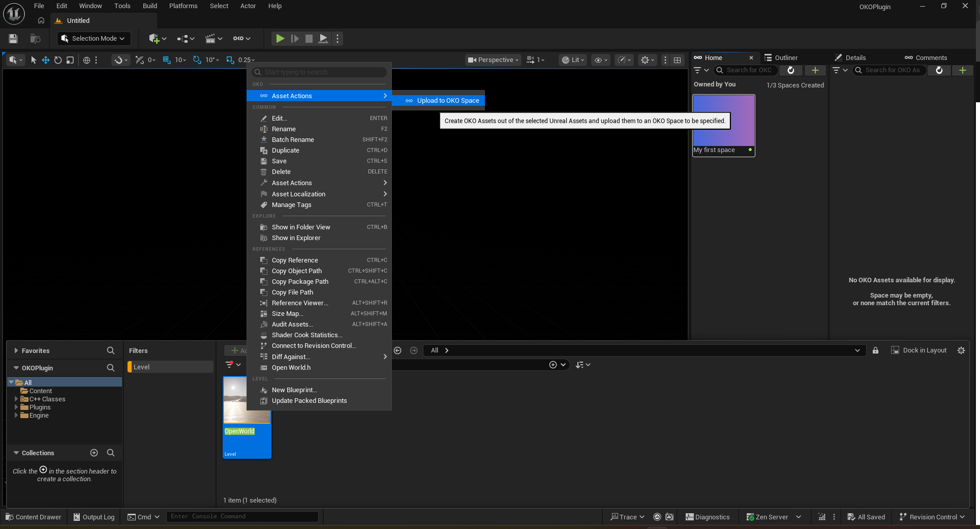Open the Lit view mode dropdown
The width and height of the screenshot is (980, 529).
(573, 60)
